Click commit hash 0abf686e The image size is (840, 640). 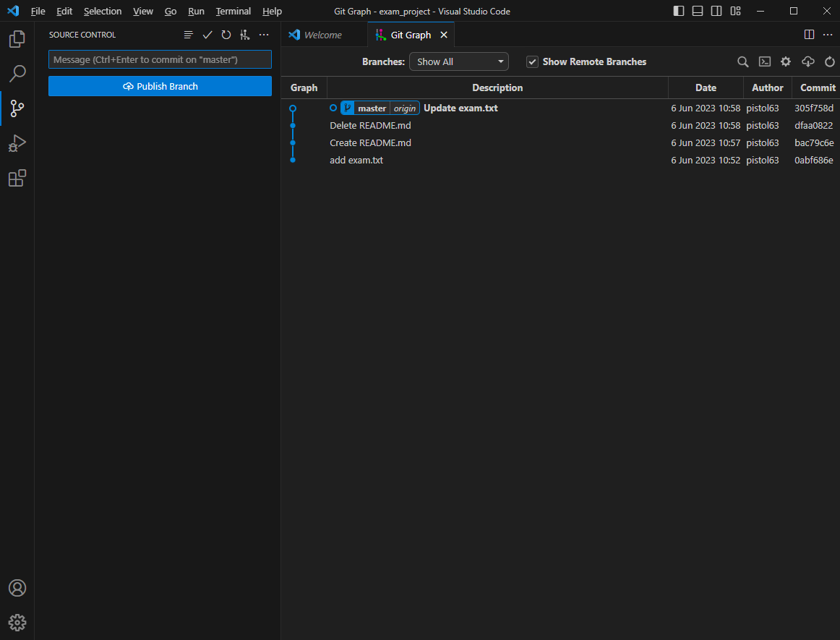[x=814, y=161]
